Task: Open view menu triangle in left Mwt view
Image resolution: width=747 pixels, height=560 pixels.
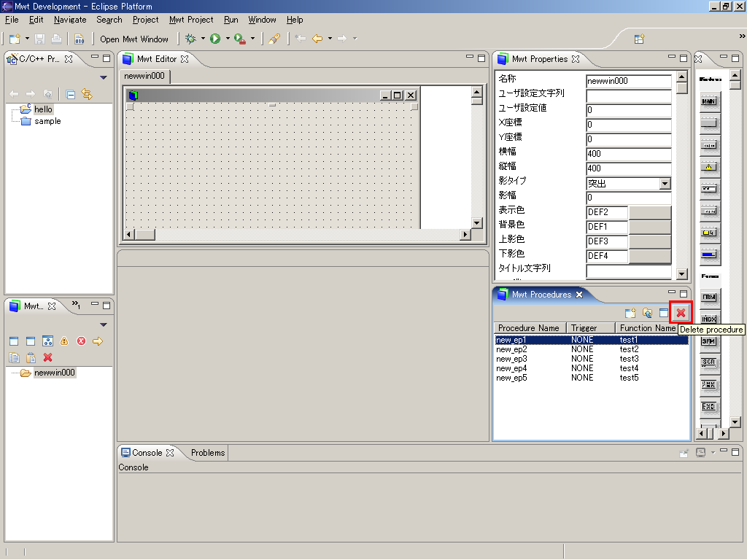Action: [104, 324]
